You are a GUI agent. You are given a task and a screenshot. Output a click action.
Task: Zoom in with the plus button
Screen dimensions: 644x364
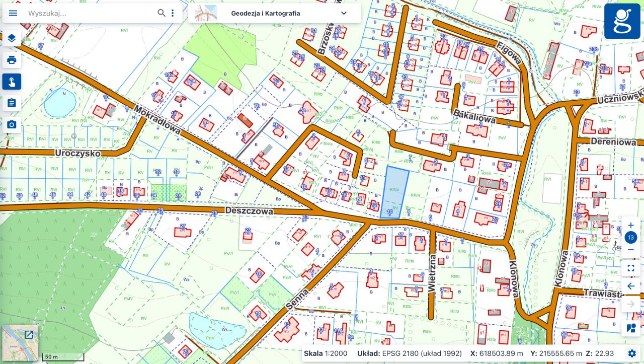(631, 225)
